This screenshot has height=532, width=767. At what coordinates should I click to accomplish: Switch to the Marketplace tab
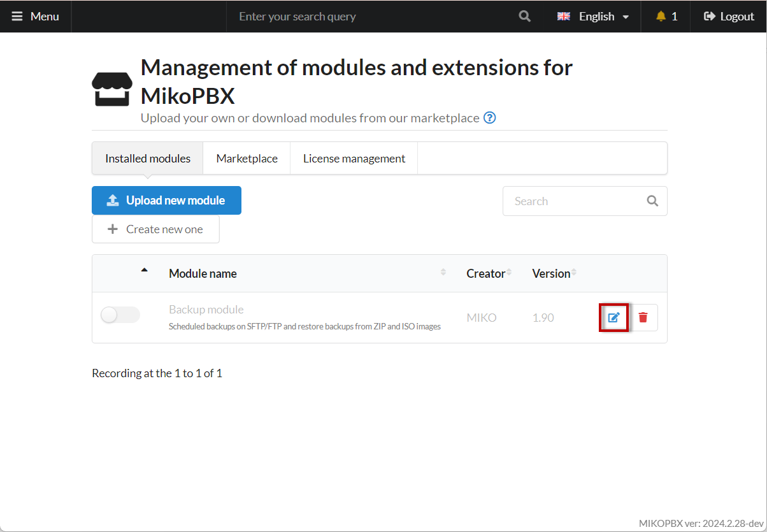[x=247, y=159]
